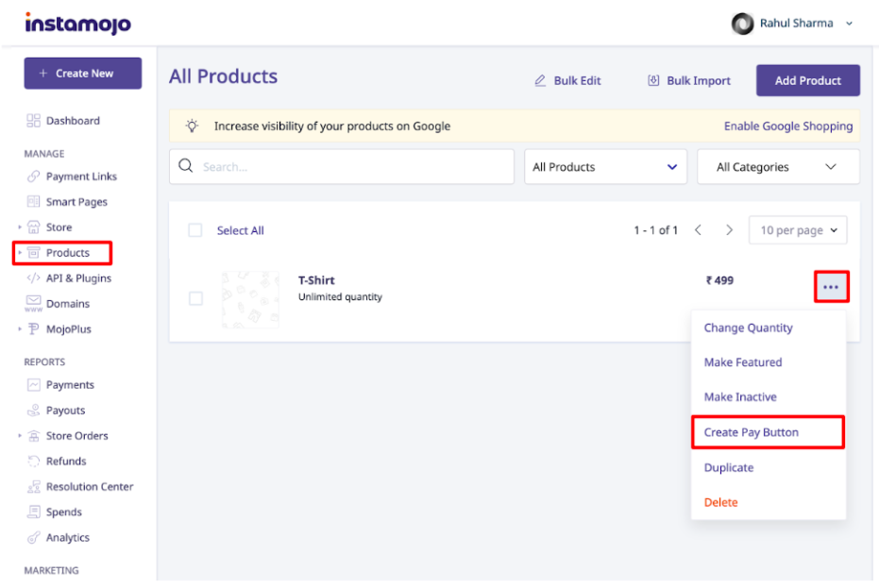Check the T-Shirt product checkbox
Screen dimensions: 879x588
[195, 298]
